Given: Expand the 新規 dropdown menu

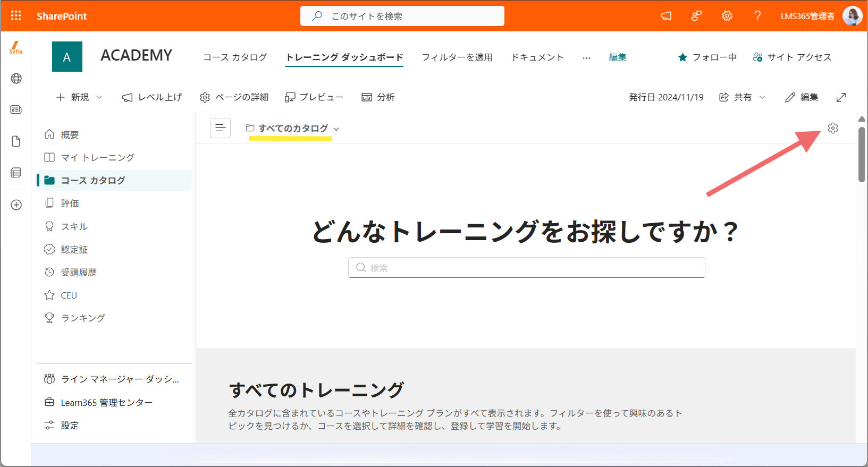Looking at the screenshot, I should [79, 97].
